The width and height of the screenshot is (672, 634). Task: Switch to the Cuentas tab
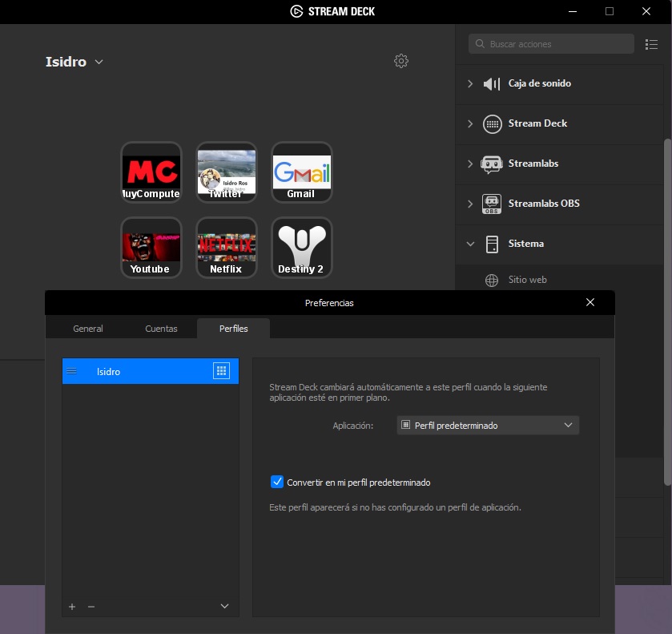point(161,329)
